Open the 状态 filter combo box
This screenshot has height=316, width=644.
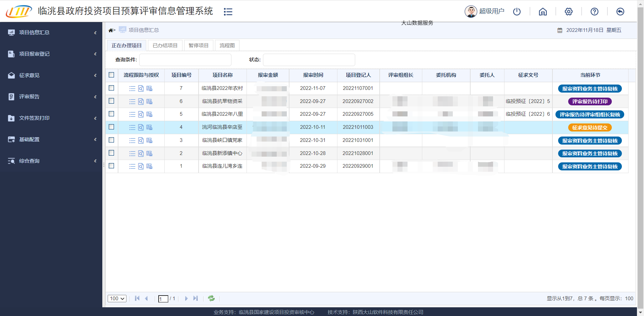click(x=309, y=60)
